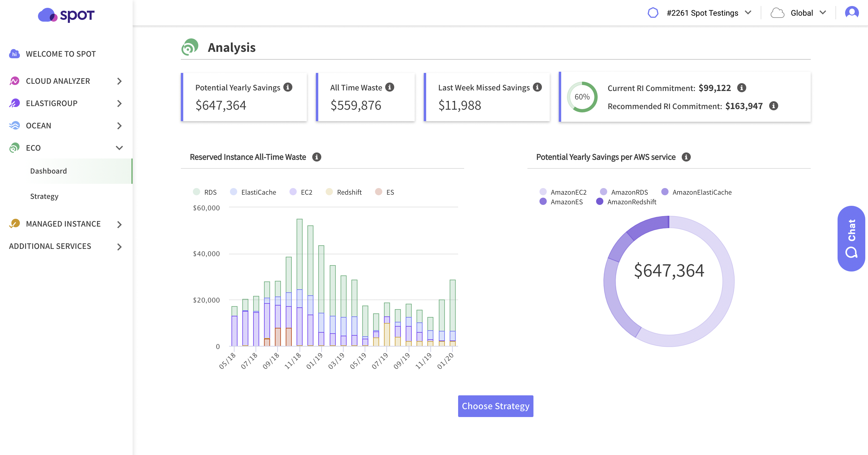The height and width of the screenshot is (455, 868).
Task: Open the Chat widget
Action: click(851, 238)
